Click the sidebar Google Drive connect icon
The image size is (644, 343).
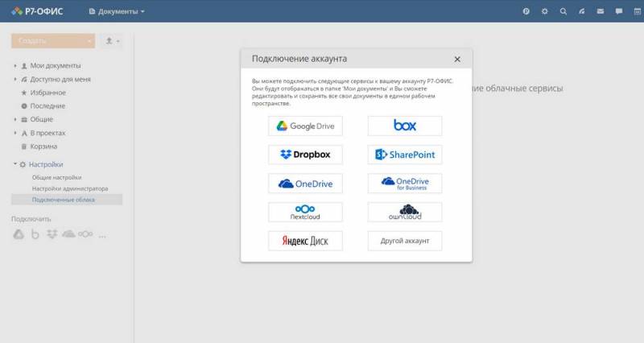pos(19,234)
